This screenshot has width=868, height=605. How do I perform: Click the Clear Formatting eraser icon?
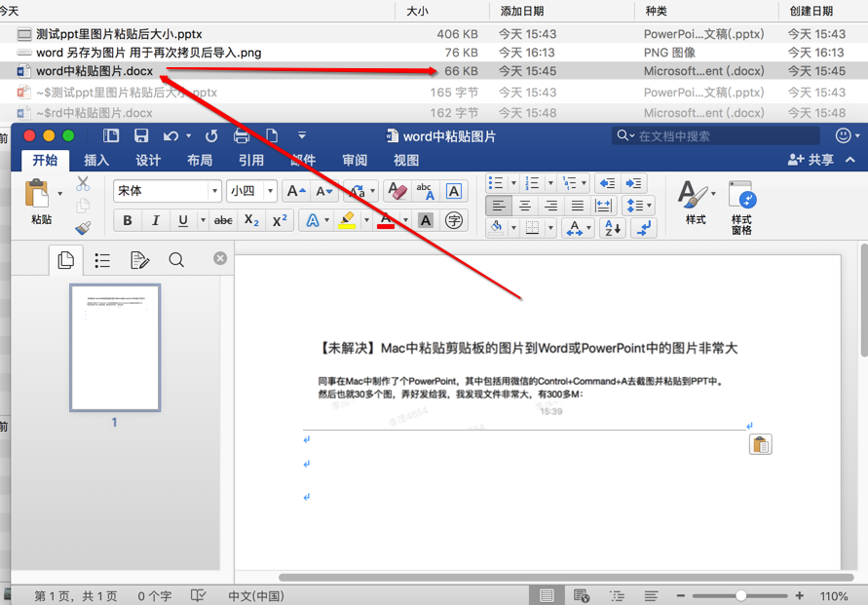[396, 192]
